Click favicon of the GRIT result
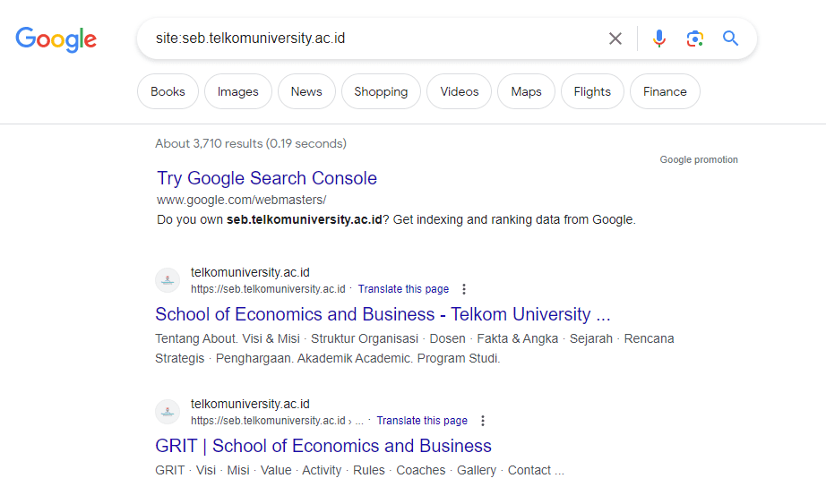 pyautogui.click(x=168, y=412)
